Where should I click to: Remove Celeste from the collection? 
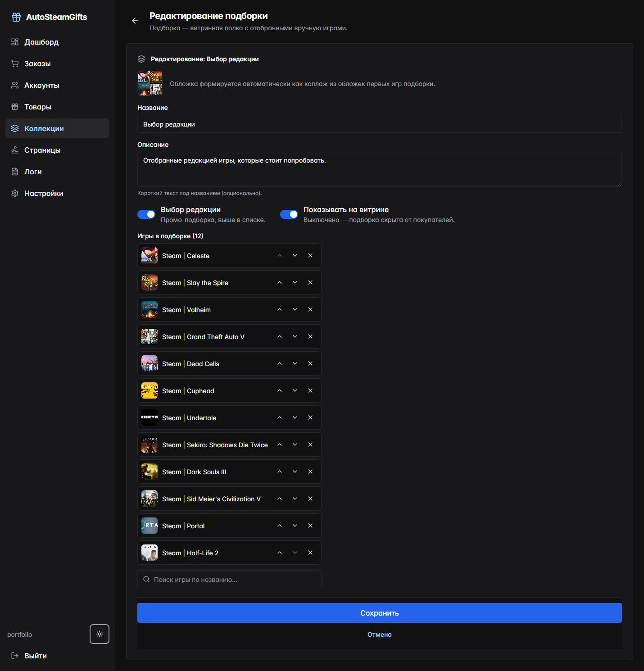310,255
